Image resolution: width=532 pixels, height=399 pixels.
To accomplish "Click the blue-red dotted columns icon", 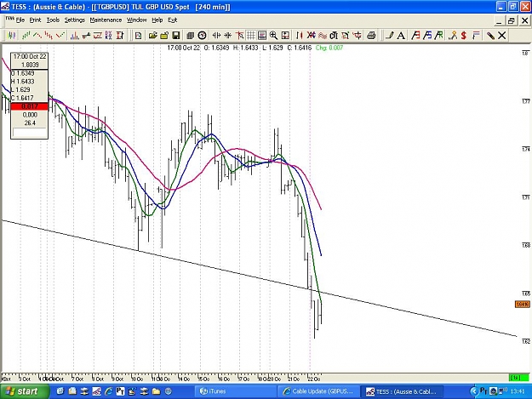I will click(109, 35).
